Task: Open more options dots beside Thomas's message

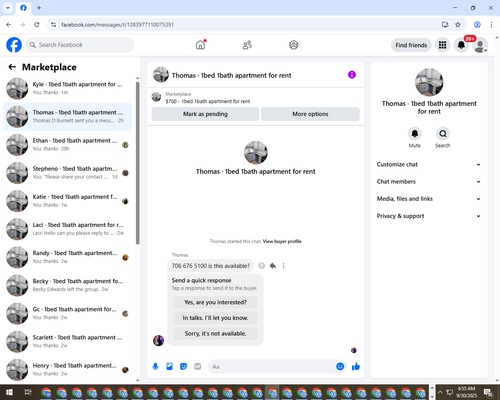Action: click(x=283, y=266)
